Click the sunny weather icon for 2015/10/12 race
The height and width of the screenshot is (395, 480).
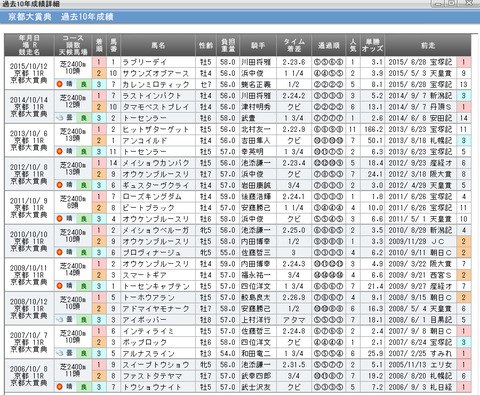point(60,84)
